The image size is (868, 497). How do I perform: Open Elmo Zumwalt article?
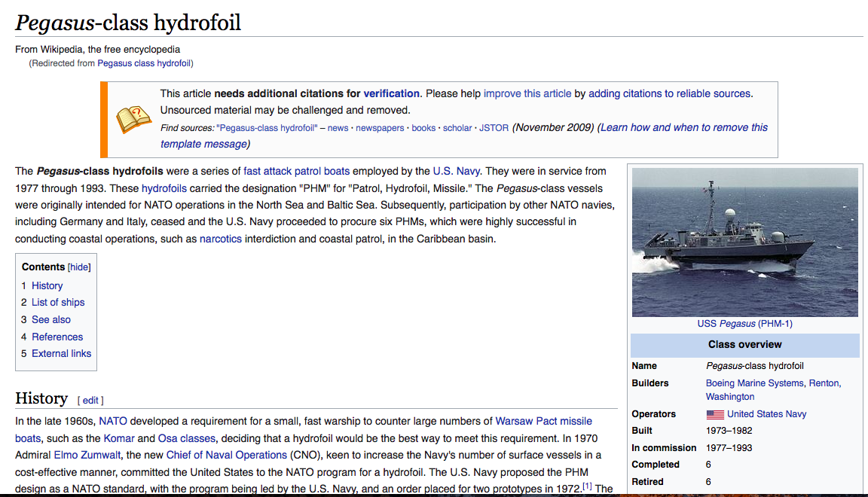click(x=87, y=455)
